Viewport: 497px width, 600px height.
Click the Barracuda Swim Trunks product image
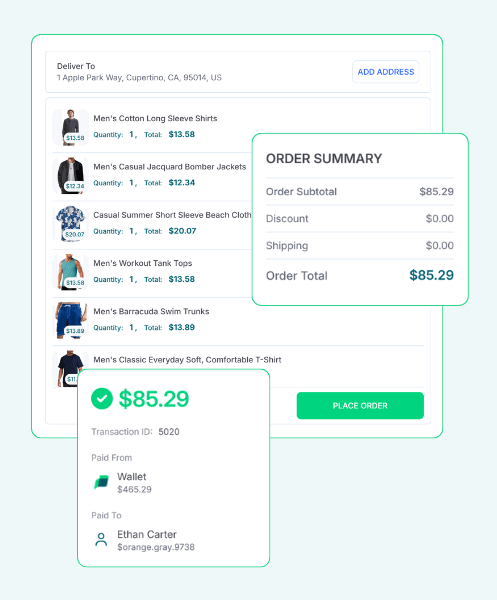(x=70, y=320)
